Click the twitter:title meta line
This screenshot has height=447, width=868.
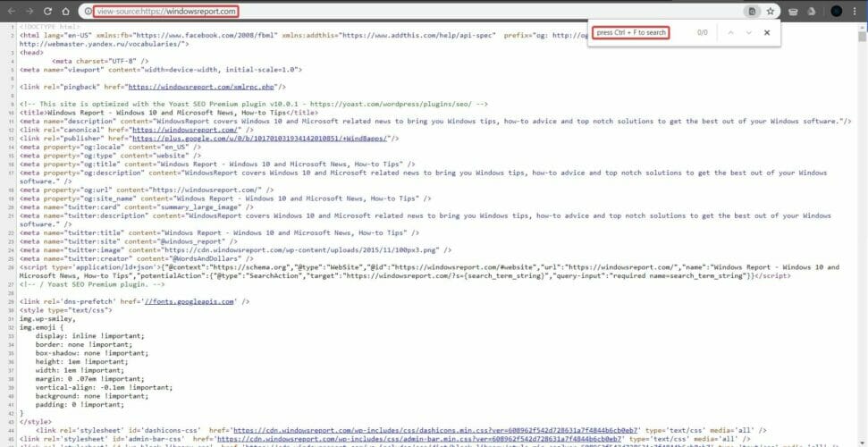click(x=219, y=232)
